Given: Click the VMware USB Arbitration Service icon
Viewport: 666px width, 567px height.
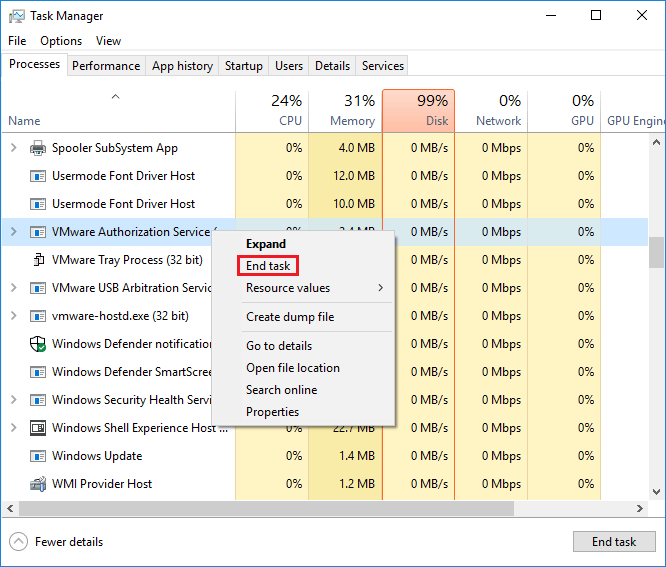Looking at the screenshot, I should click(x=38, y=288).
